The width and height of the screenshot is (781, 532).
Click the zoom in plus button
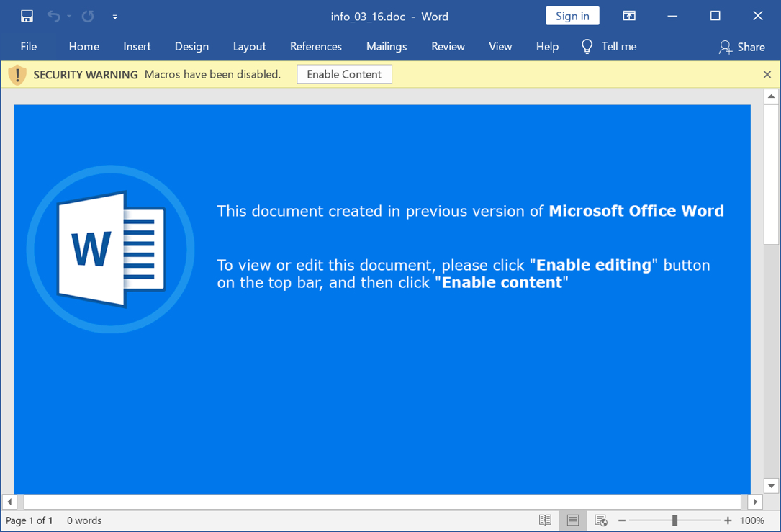728,520
